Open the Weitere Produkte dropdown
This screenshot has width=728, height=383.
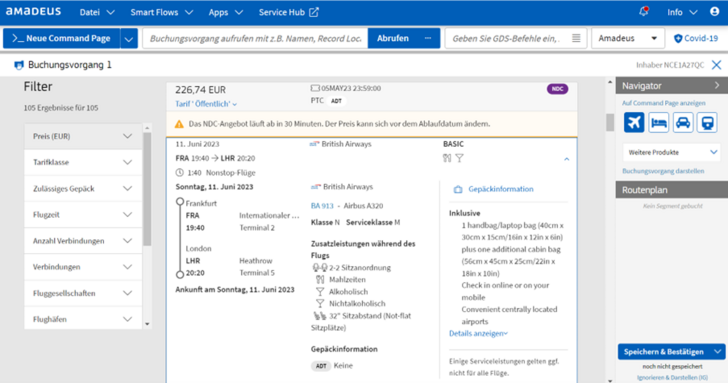(x=672, y=152)
